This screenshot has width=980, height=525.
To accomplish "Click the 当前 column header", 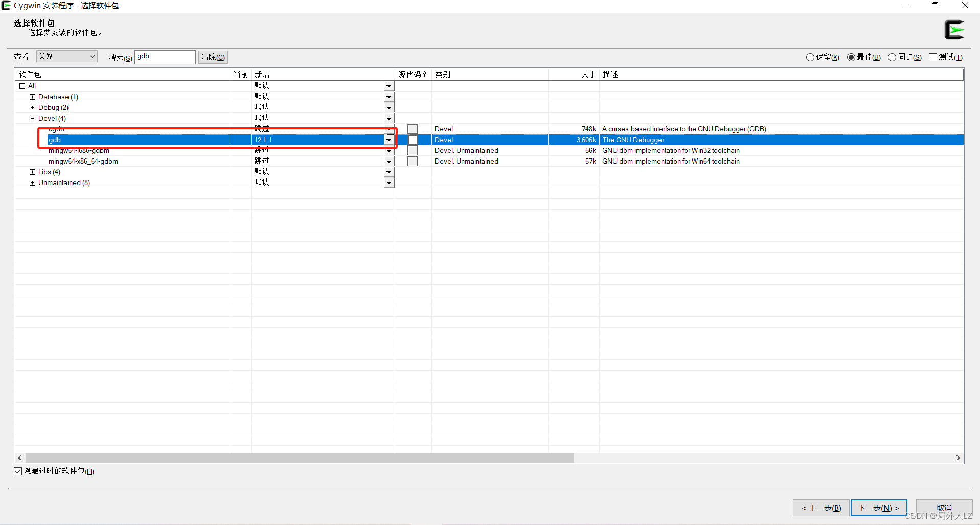I will tap(241, 74).
